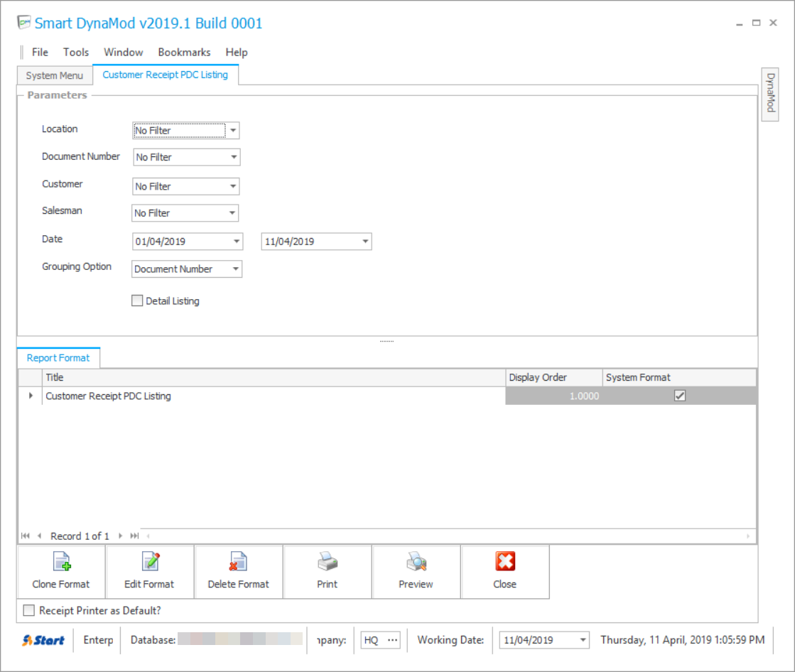The height and width of the screenshot is (672, 795).
Task: Sort by Display Order column header
Action: coord(553,378)
